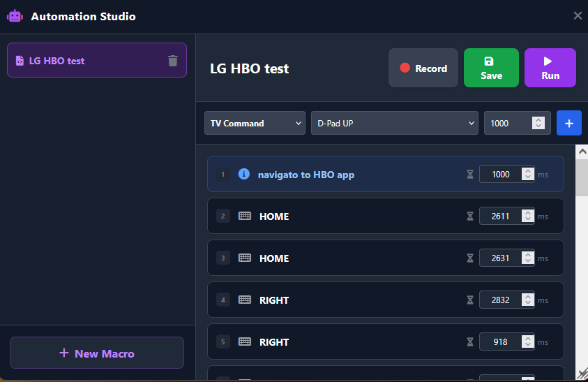Click the keyboard icon on step 4 RIGHT
588x382 pixels.
click(245, 300)
